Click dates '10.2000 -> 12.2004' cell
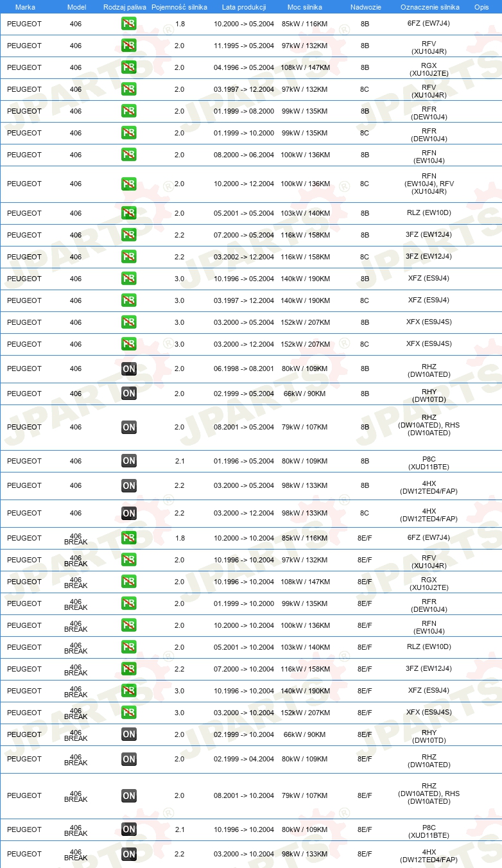 244,184
